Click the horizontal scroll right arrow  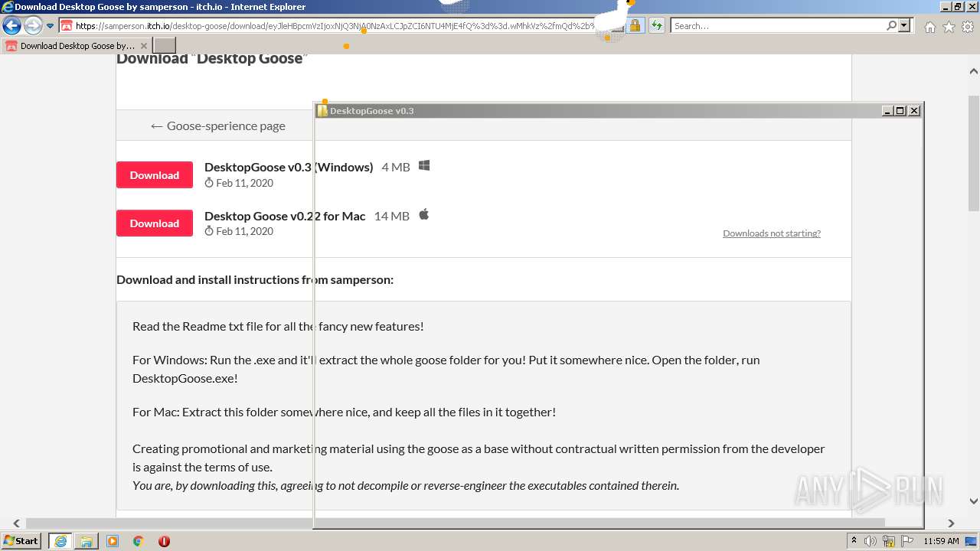pyautogui.click(x=951, y=523)
